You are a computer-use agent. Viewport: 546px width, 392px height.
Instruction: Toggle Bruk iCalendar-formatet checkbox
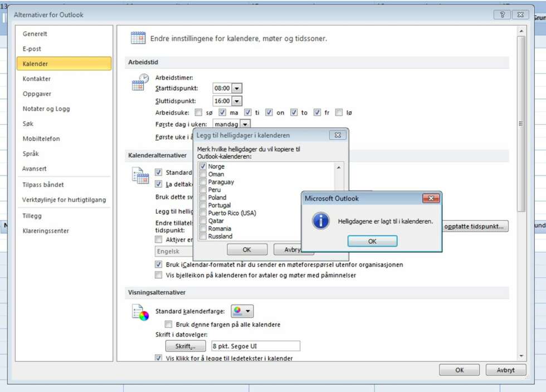pyautogui.click(x=158, y=264)
